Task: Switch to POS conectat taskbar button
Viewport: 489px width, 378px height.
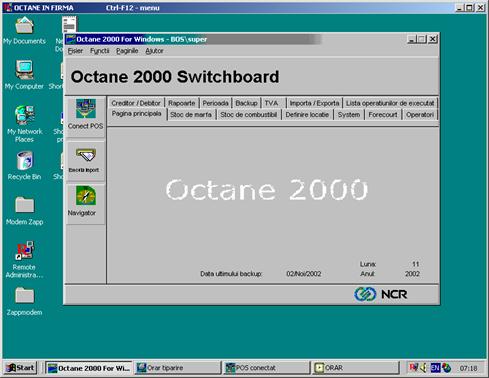Action: click(265, 368)
